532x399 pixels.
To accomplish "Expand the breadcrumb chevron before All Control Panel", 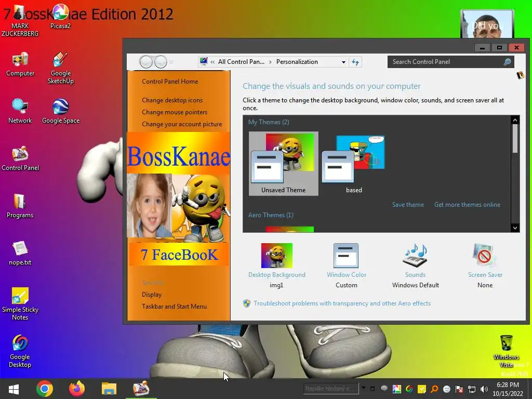I will (x=212, y=62).
